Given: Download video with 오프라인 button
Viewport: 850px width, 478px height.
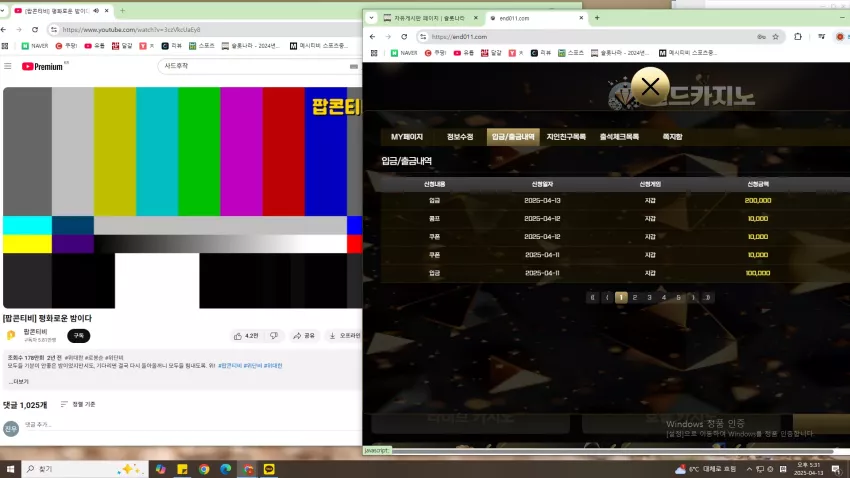Looking at the screenshot, I should pyautogui.click(x=344, y=336).
